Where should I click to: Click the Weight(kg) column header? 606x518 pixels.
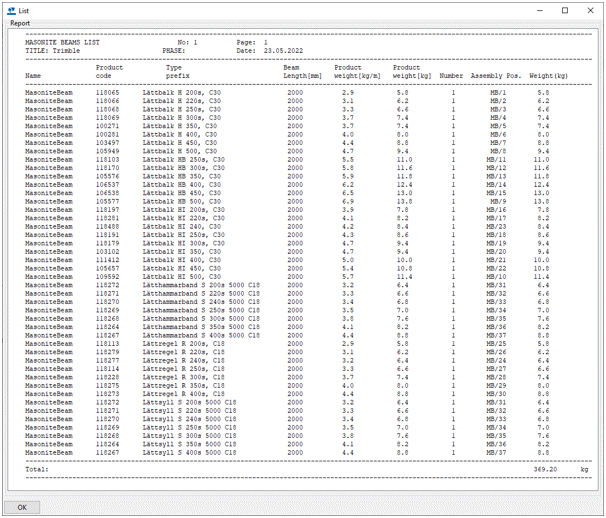point(548,76)
